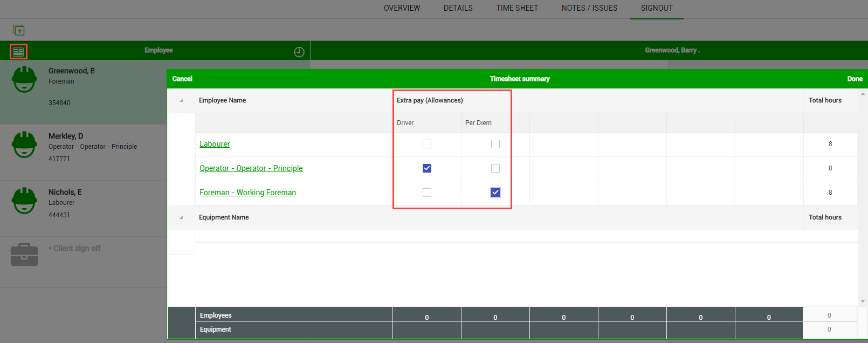Viewport: 868px width, 343px height.
Task: Click Extra pay (Allowances) column header
Action: point(430,100)
